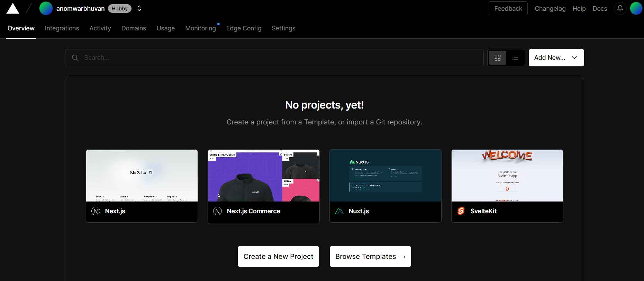This screenshot has width=644, height=281.
Task: Click the Nuxt.js logo icon
Action: (x=339, y=211)
